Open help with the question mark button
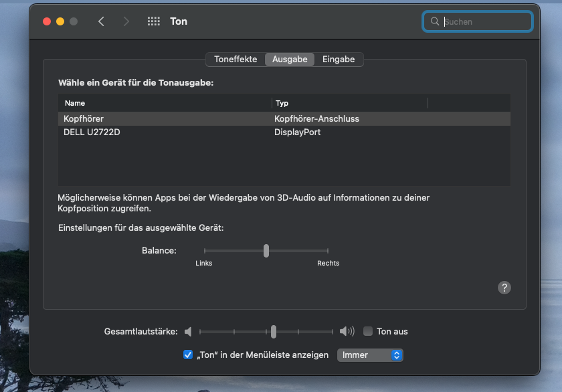562x392 pixels. tap(504, 288)
